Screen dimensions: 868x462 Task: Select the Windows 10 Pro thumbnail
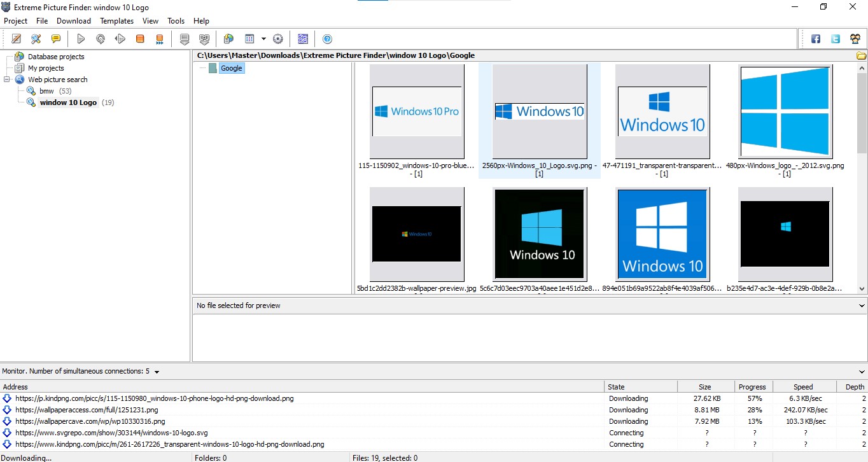tap(417, 111)
